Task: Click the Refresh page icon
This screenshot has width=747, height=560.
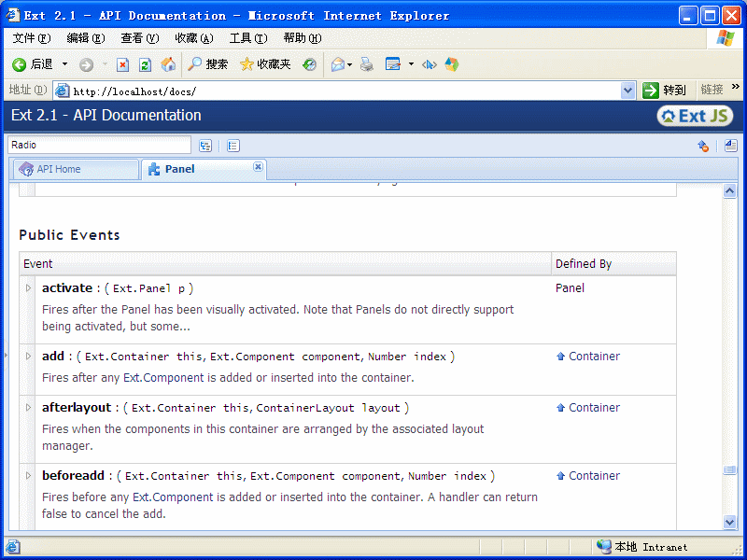Action: point(145,64)
